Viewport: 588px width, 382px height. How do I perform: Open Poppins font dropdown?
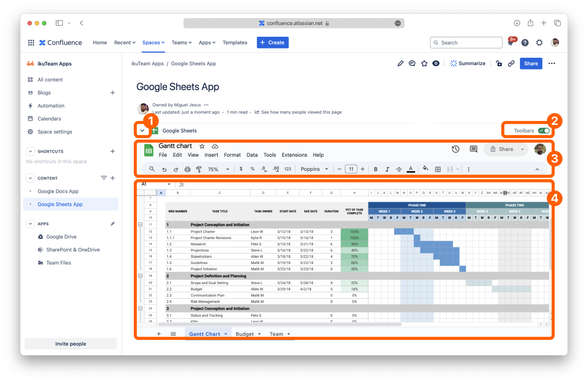tap(314, 169)
